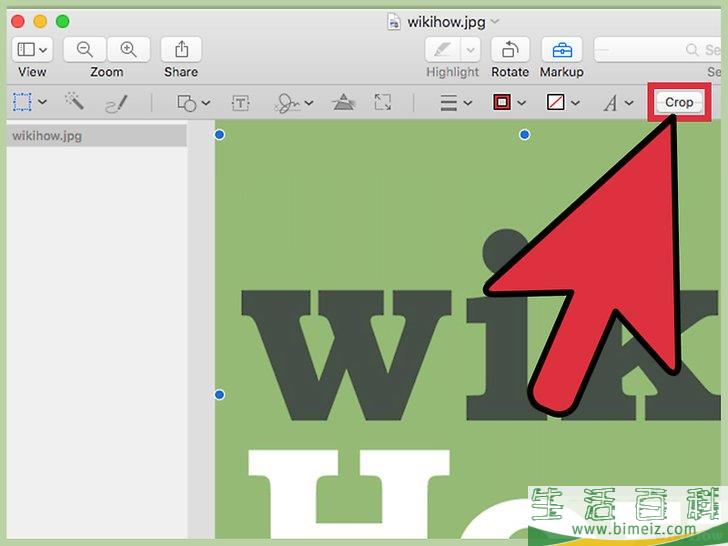Viewport: 728px width, 546px height.
Task: Select the Highlight pen tool
Action: (x=442, y=49)
